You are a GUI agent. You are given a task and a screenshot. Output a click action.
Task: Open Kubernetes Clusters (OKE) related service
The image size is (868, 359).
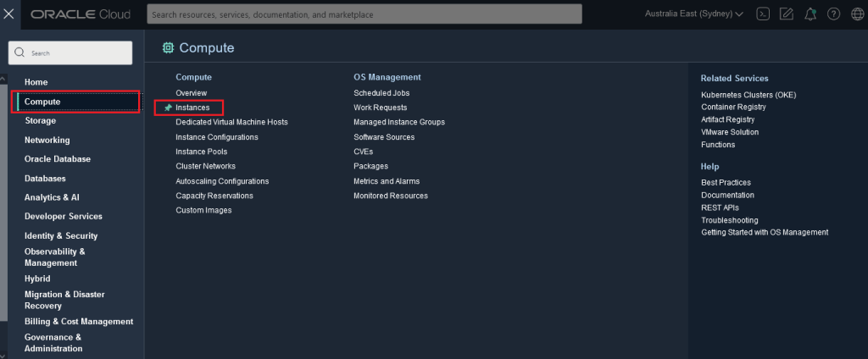tap(748, 95)
